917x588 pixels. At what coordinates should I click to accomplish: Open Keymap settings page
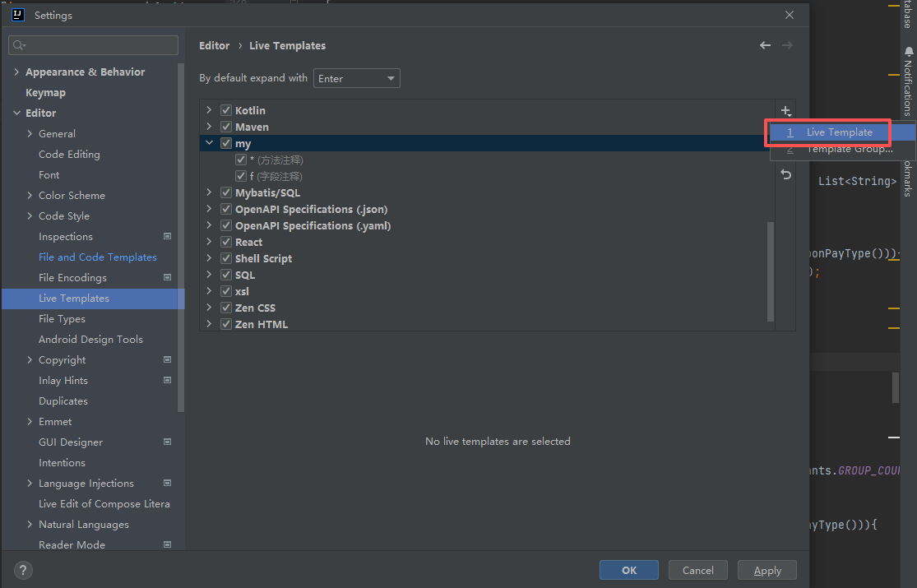(45, 92)
